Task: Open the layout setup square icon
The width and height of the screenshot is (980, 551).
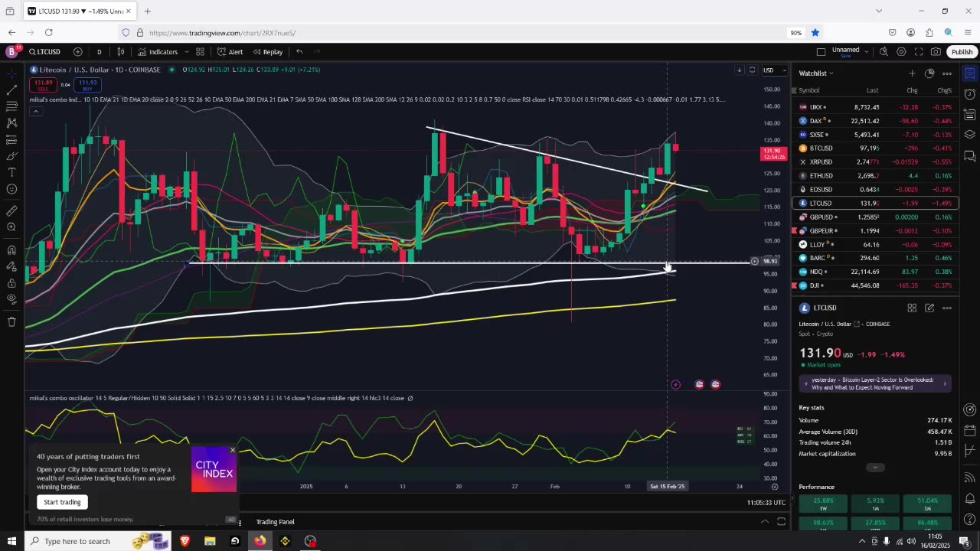Action: click(821, 52)
